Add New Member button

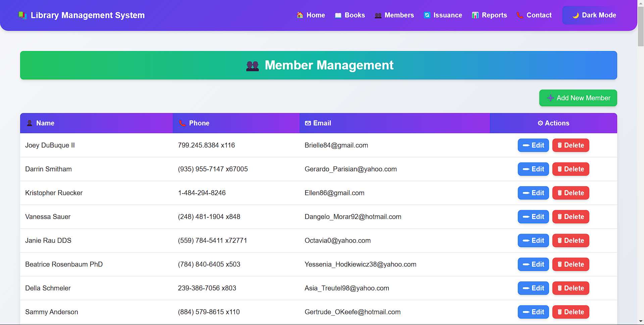click(x=578, y=98)
